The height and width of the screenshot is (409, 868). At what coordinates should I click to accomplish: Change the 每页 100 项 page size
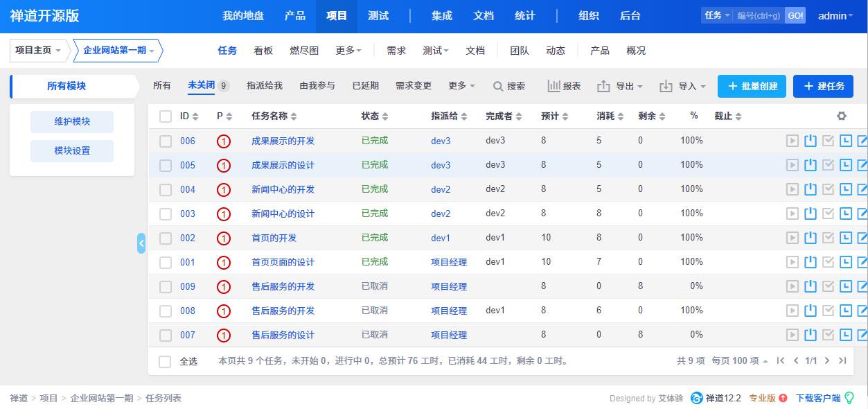click(740, 360)
